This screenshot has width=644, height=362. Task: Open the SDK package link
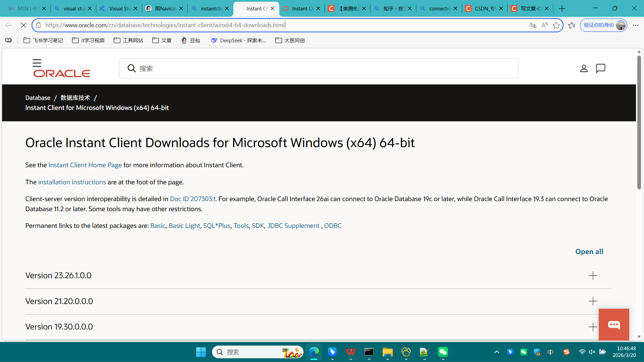tap(258, 226)
